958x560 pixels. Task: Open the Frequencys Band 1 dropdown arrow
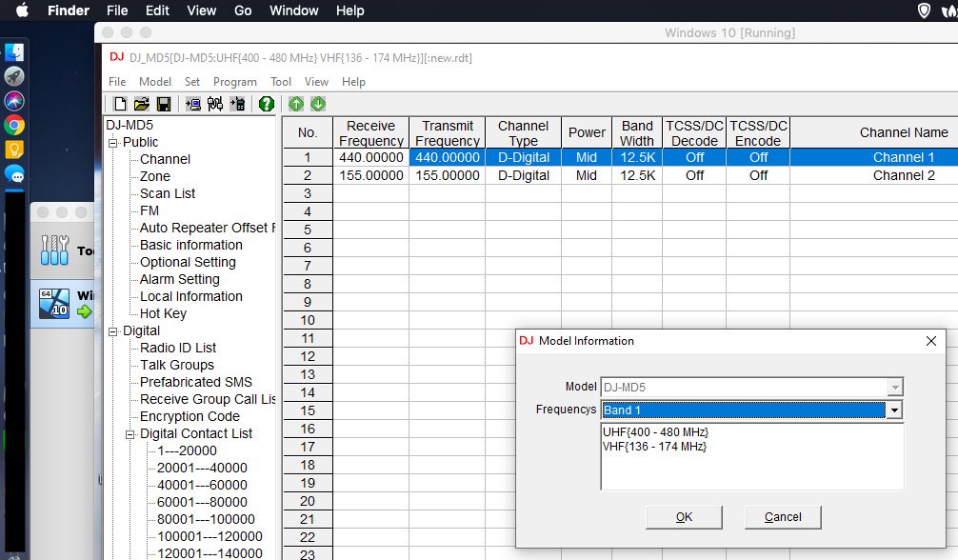894,410
